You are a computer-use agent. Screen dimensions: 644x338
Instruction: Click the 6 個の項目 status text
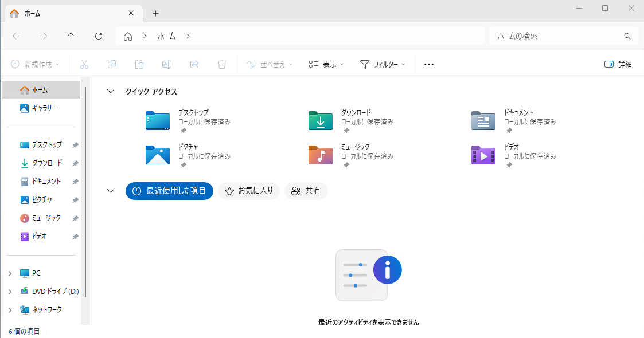tap(24, 332)
